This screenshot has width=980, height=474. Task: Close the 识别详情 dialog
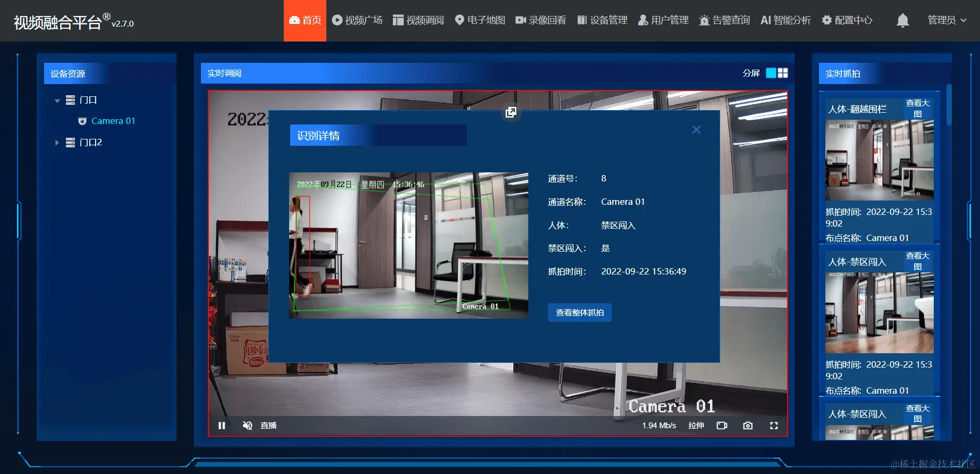coord(696,130)
